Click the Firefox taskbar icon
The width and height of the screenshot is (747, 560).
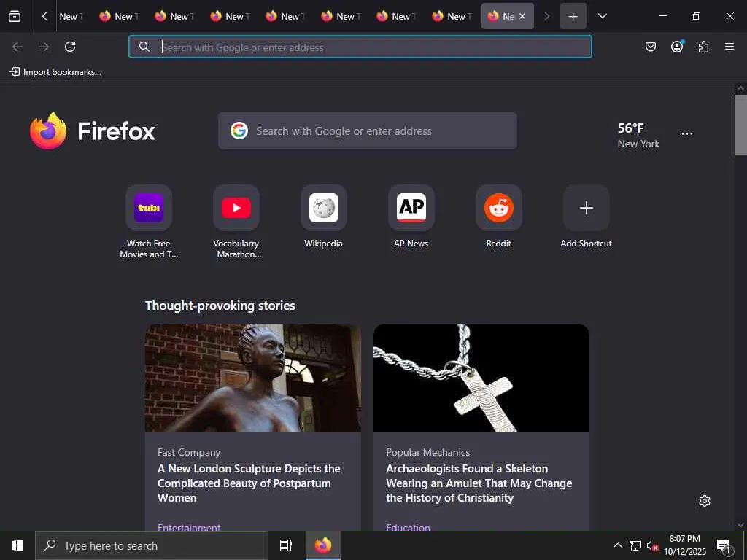coord(323,545)
